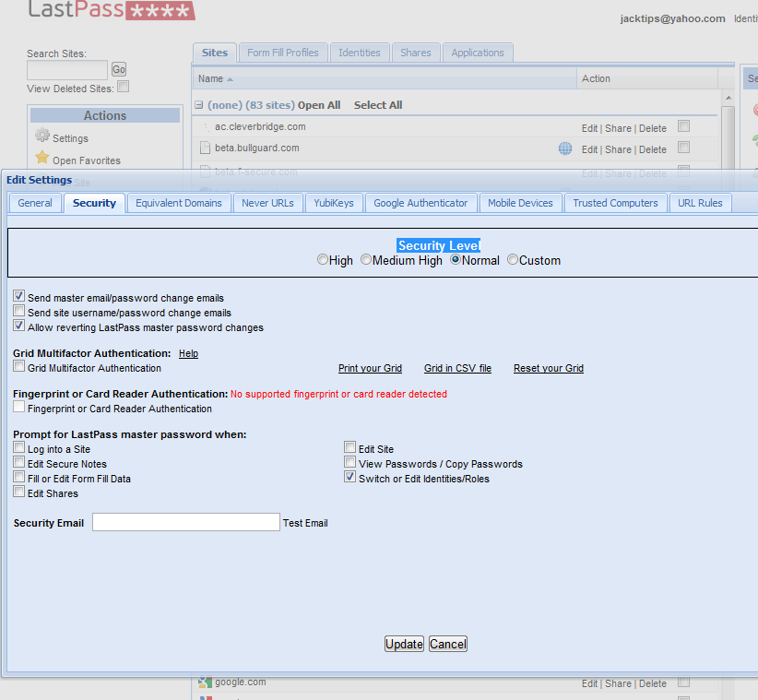This screenshot has width=758, height=700.
Task: Open the Form Fill Profiles tab
Action: tap(283, 53)
